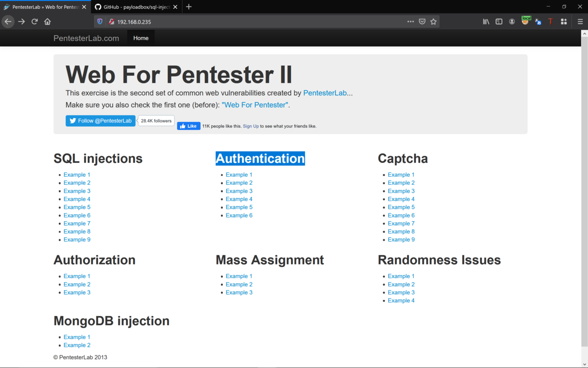
Task: Go back to the previous page
Action: tap(8, 22)
